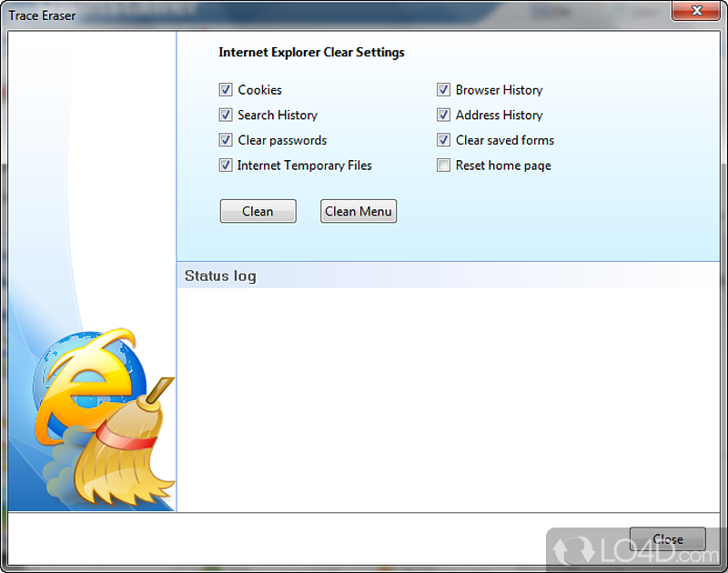This screenshot has height=573, width=728.
Task: Disable Clear saved forms checkbox
Action: click(443, 140)
